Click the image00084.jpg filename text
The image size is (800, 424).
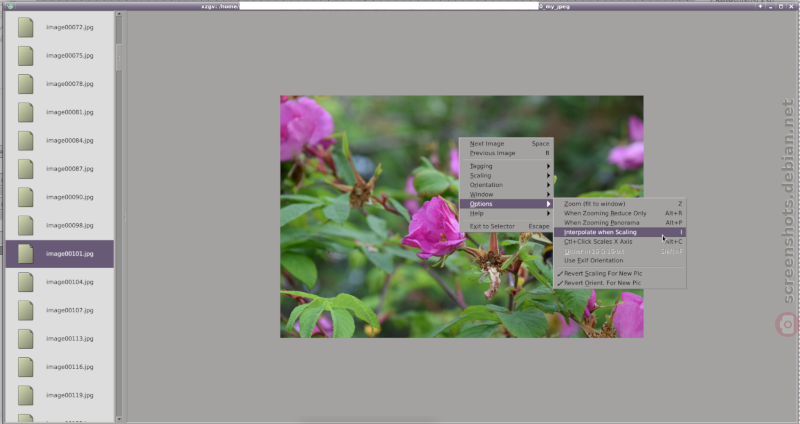point(70,140)
